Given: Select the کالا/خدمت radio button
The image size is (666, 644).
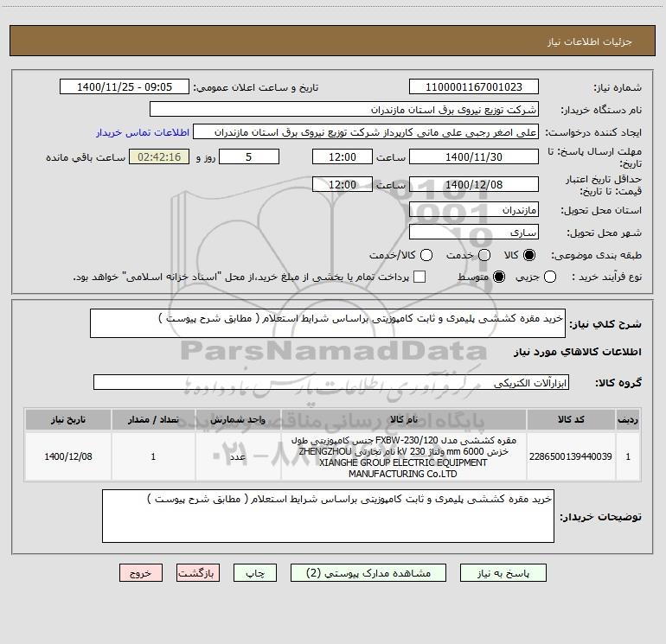Looking at the screenshot, I should 426,255.
